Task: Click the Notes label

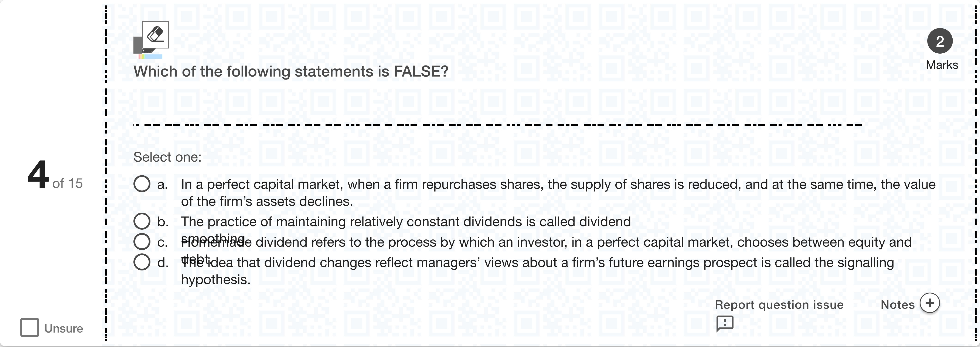Action: [897, 304]
